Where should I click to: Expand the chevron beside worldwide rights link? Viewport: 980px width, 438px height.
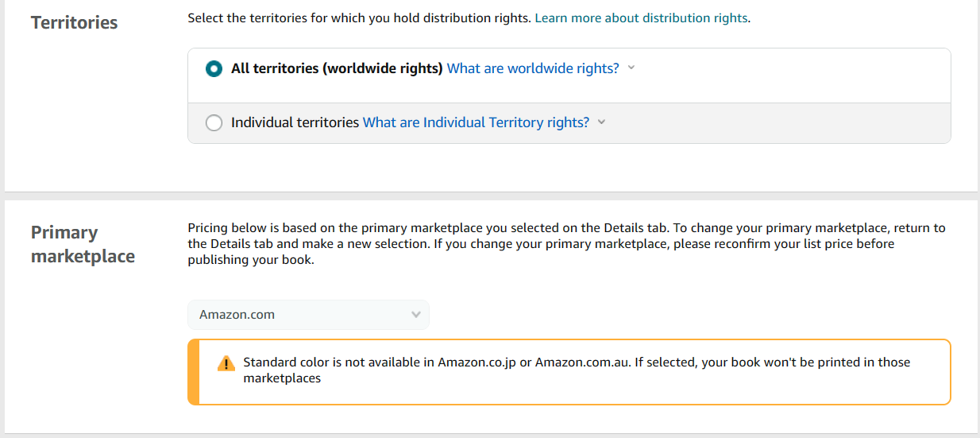[x=631, y=68]
